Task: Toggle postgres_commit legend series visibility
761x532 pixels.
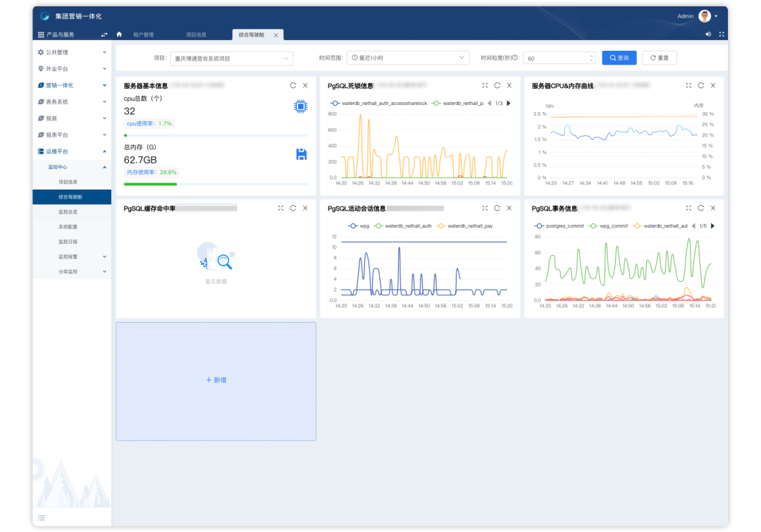Action: [559, 226]
